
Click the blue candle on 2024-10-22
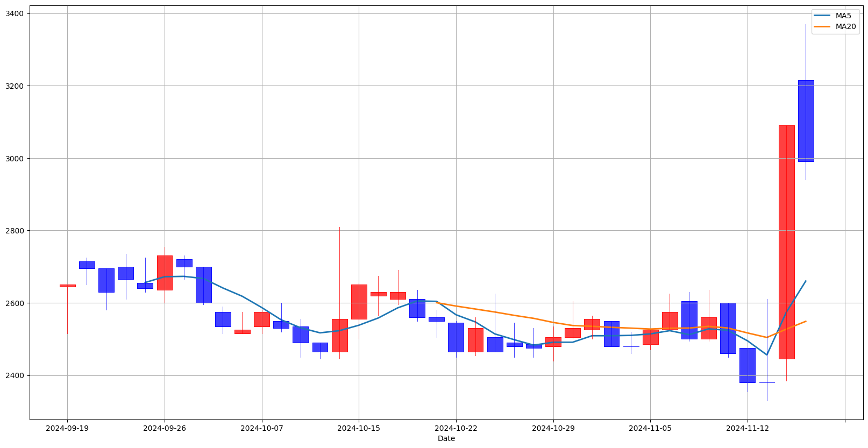[x=456, y=337]
